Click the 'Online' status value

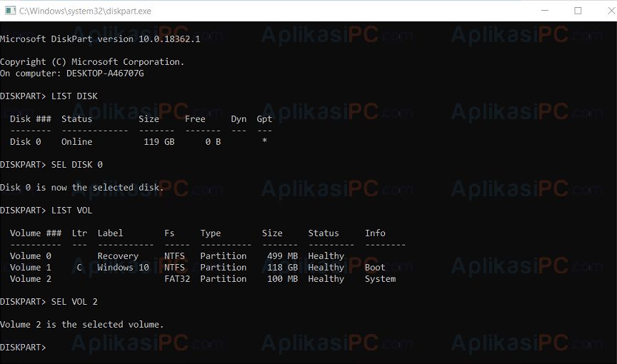click(76, 141)
